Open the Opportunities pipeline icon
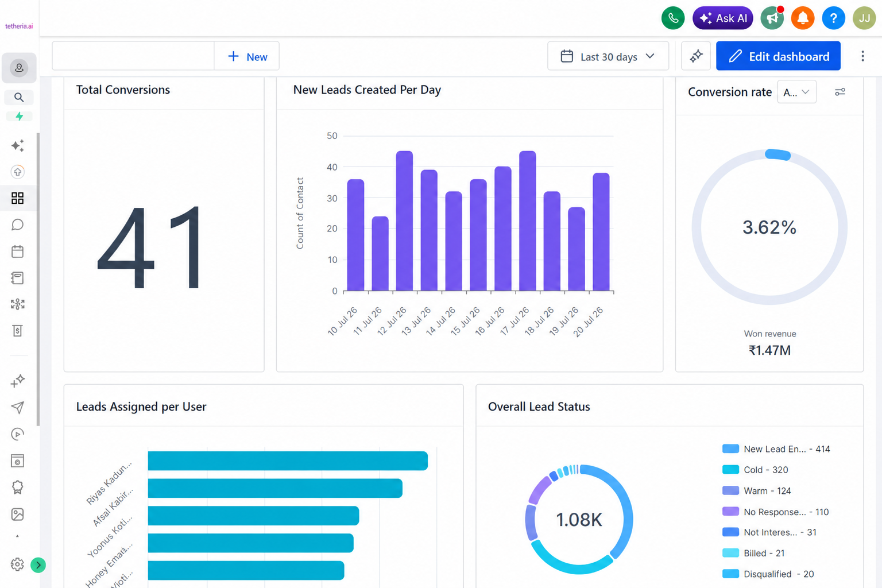This screenshot has width=882, height=588. pyautogui.click(x=18, y=304)
